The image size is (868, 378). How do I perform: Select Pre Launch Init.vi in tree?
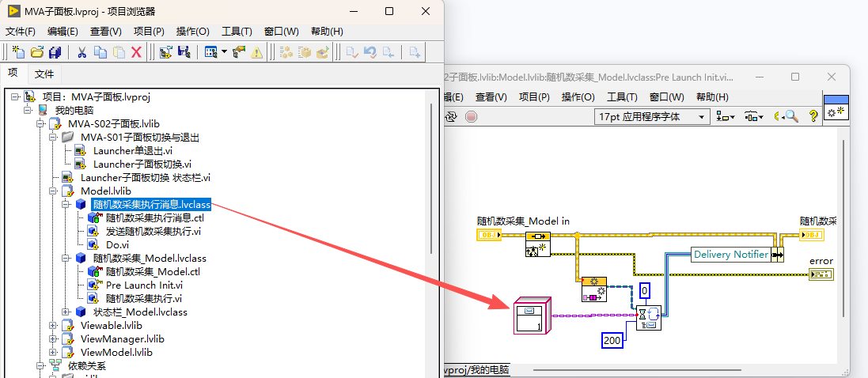144,285
